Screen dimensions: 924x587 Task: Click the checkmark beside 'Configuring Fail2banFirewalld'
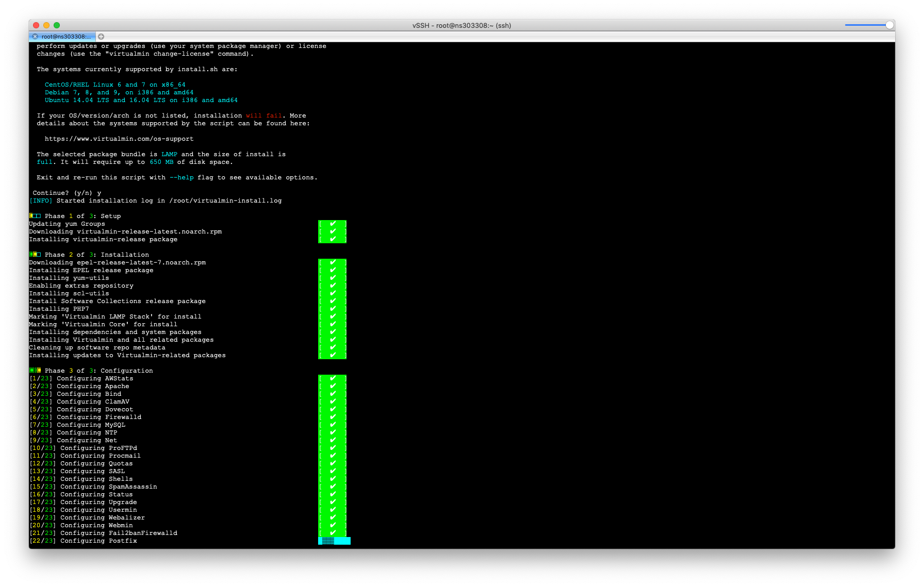pyautogui.click(x=333, y=533)
